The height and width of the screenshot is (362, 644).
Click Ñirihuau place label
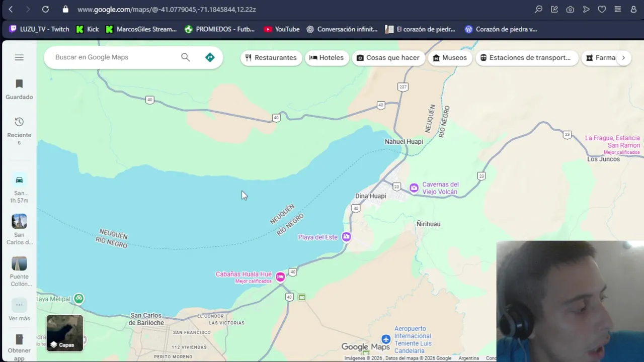429,224
